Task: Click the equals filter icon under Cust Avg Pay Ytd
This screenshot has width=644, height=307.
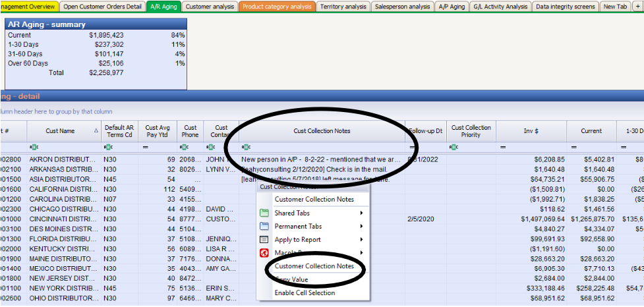Action: pyautogui.click(x=144, y=147)
